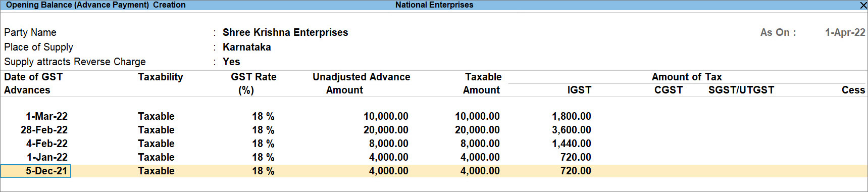Select Taxable in the 4-Feb-22 row
The height and width of the screenshot is (192, 868).
point(156,143)
